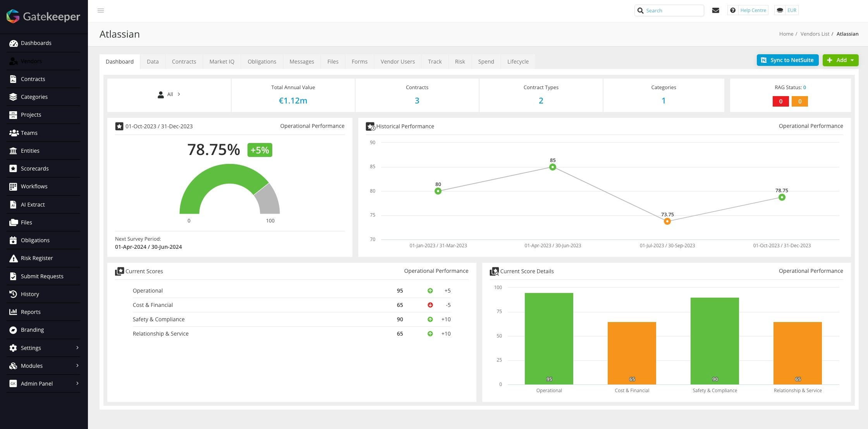This screenshot has width=868, height=429.
Task: Open the Obligations tab
Action: coord(262,62)
